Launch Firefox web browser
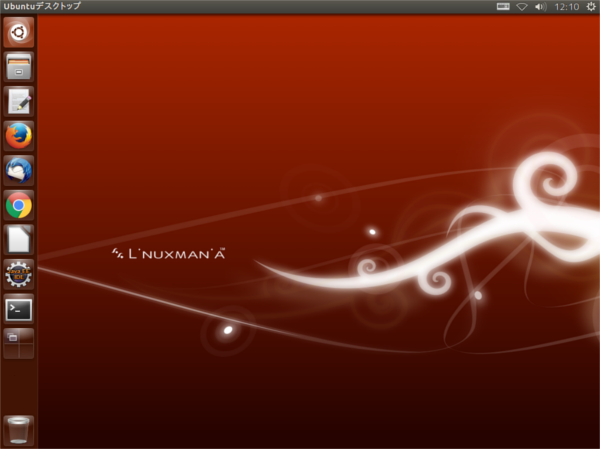The image size is (600, 449). click(18, 135)
